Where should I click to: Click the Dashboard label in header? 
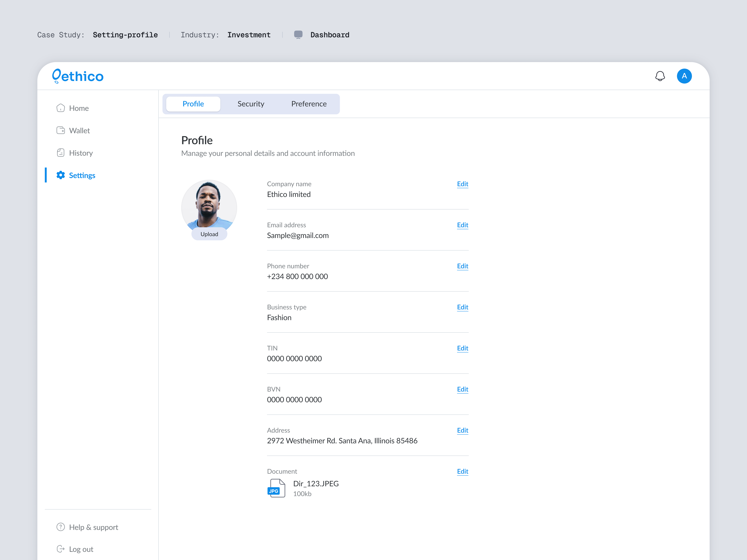pyautogui.click(x=330, y=35)
